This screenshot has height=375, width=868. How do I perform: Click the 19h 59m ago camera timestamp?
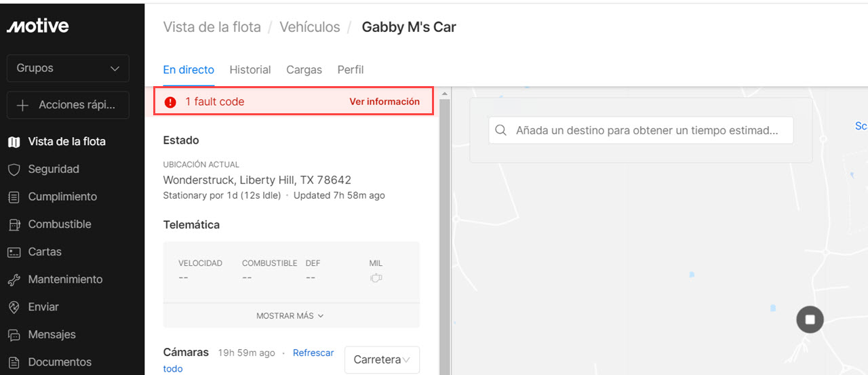(x=247, y=353)
